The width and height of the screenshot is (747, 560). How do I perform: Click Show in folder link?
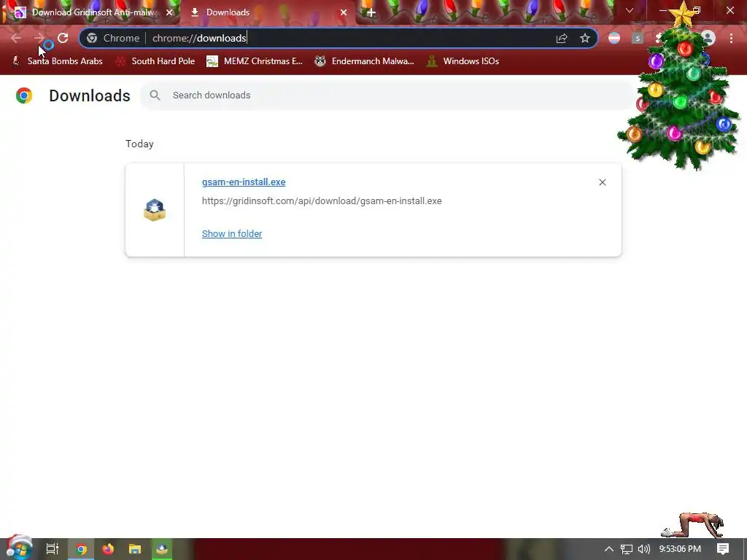pos(232,234)
